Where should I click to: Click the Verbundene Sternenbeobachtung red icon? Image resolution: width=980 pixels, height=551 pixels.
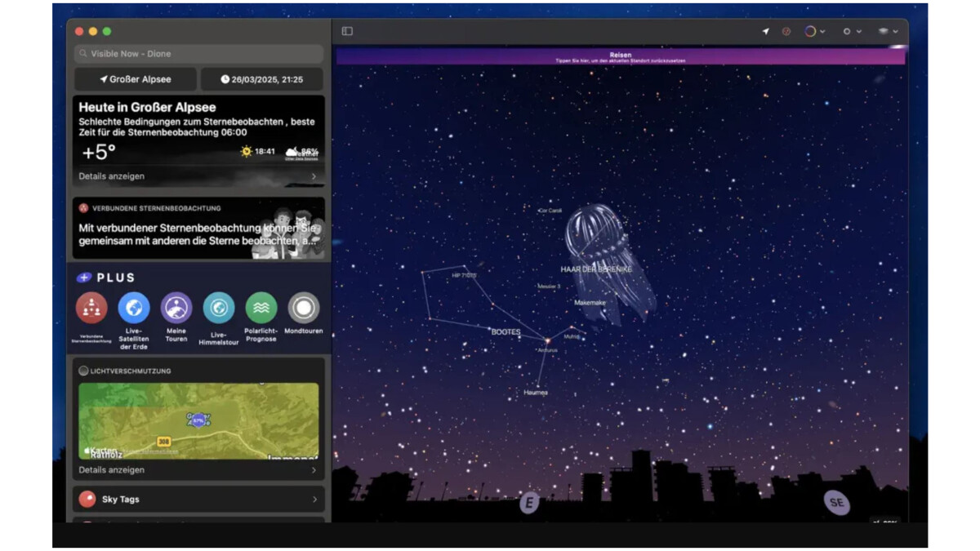(91, 308)
